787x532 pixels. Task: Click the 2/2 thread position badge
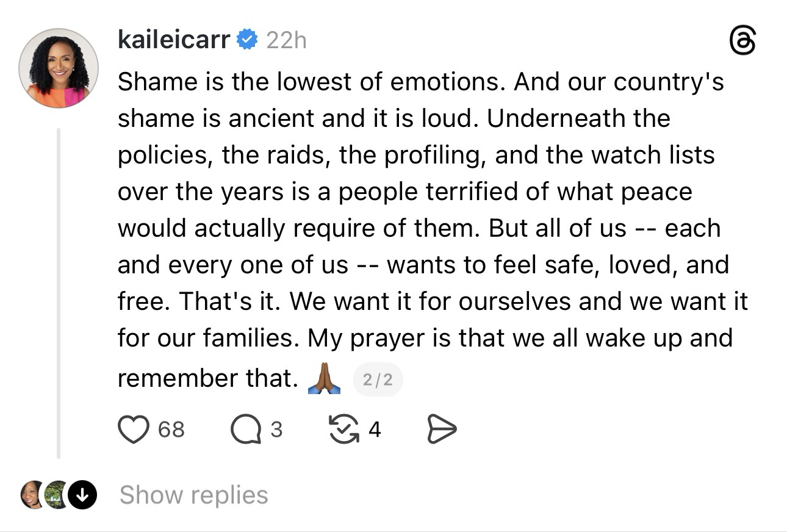(x=378, y=380)
